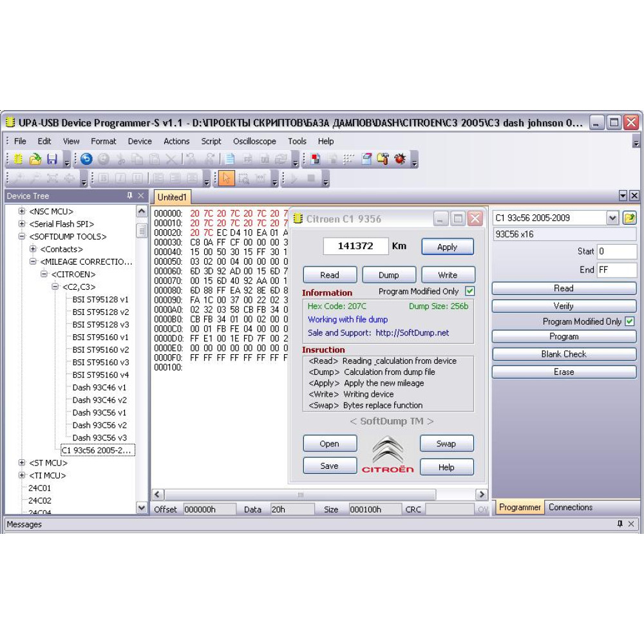
Task: Click the Erase button in Programmer panel
Action: (564, 372)
